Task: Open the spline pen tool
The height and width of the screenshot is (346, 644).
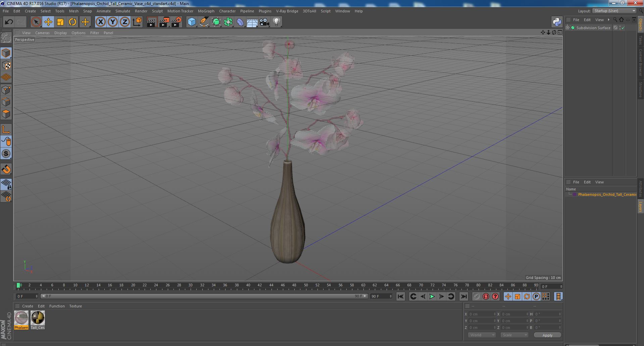Action: coord(204,22)
